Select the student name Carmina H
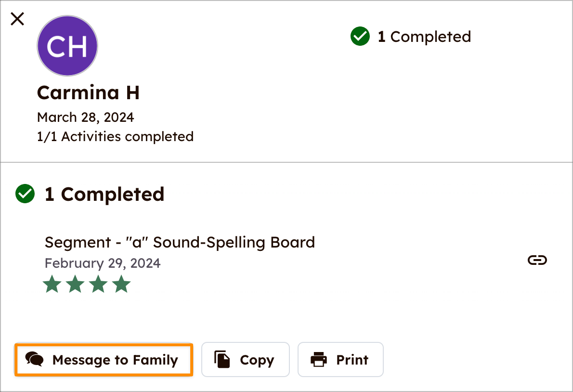This screenshot has height=392, width=573. pos(88,92)
